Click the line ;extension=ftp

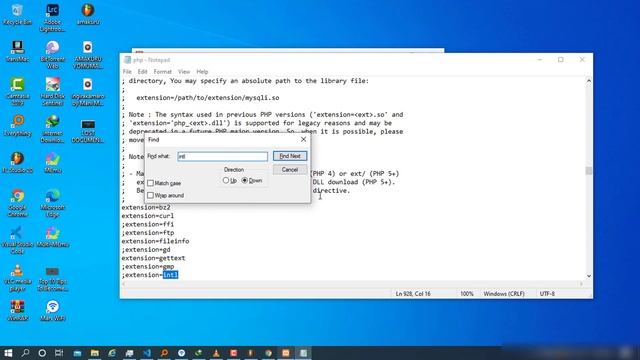147,233
